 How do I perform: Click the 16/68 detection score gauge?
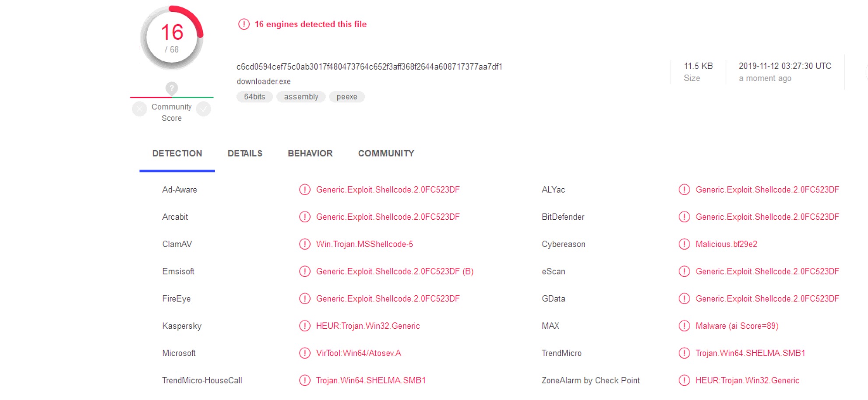tap(172, 38)
